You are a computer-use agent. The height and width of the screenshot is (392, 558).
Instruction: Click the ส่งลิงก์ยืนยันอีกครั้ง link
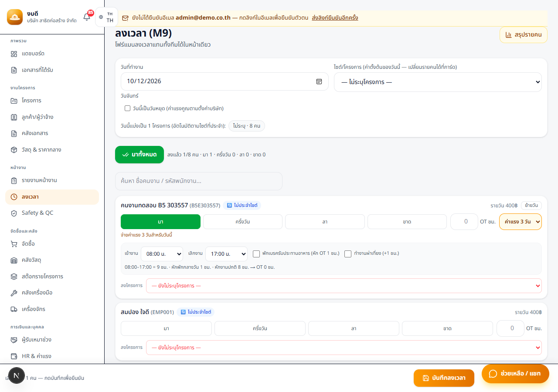coord(335,18)
